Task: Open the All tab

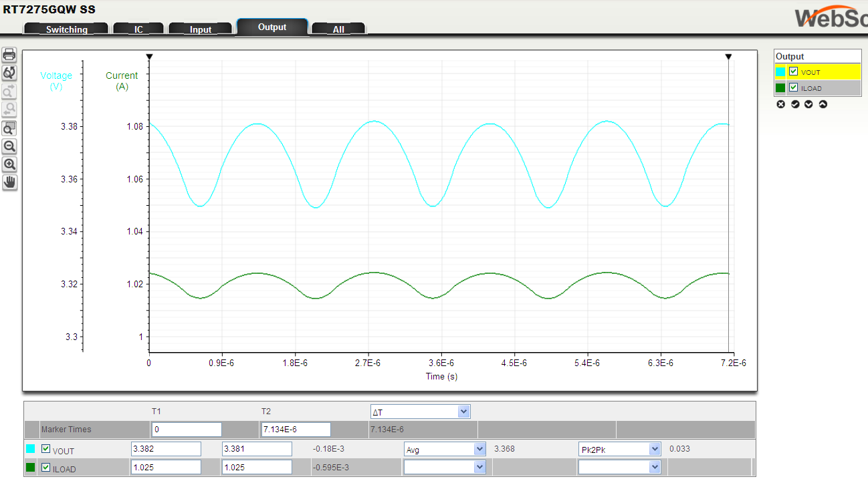Action: click(x=338, y=29)
